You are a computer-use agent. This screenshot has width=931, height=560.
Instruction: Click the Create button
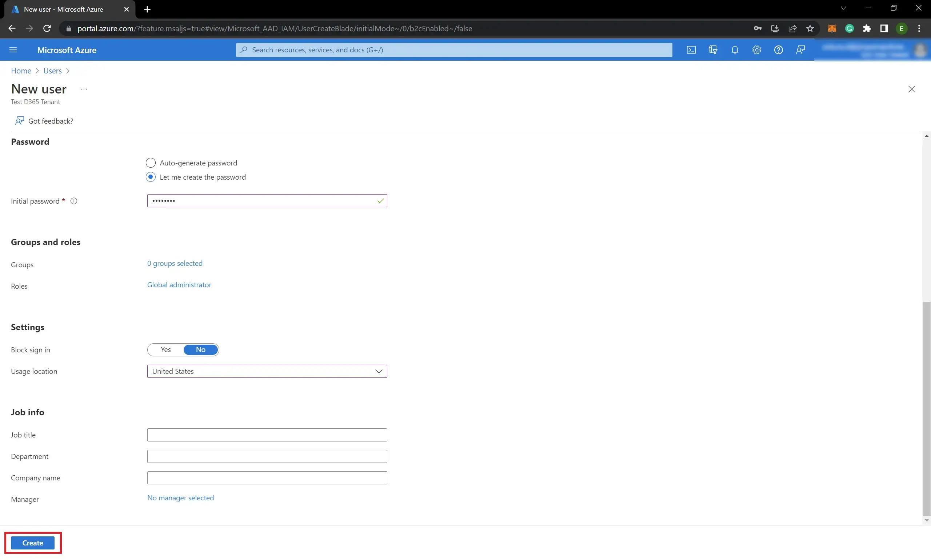click(x=33, y=542)
